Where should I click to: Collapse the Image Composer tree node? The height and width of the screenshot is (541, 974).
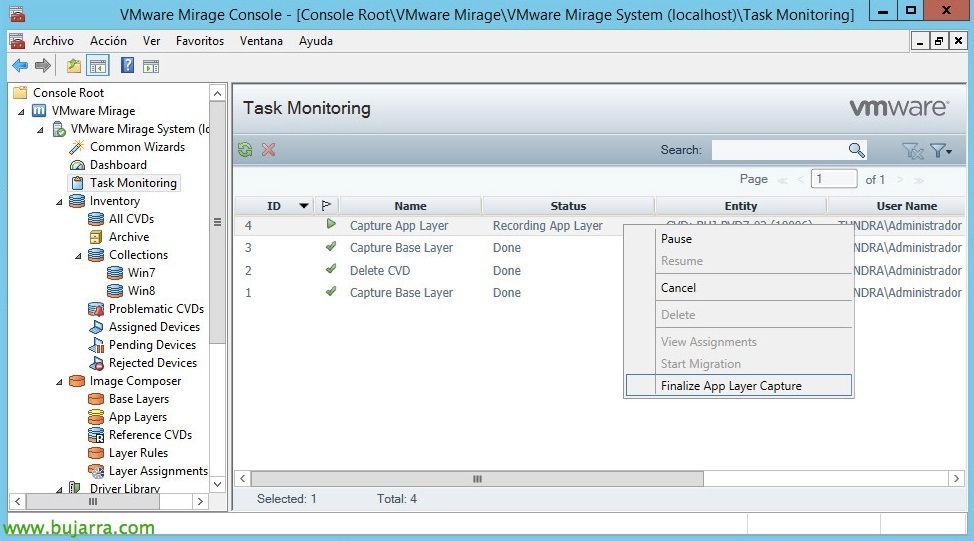[x=60, y=382]
